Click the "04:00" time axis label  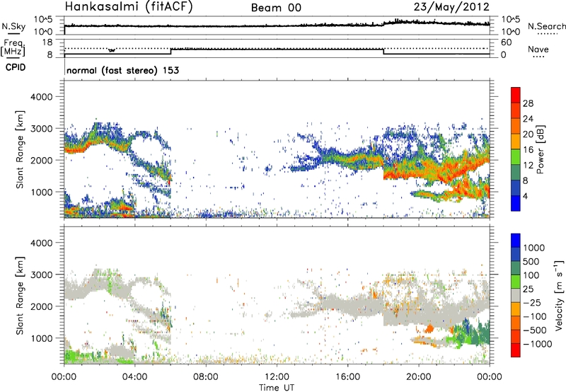(x=135, y=377)
